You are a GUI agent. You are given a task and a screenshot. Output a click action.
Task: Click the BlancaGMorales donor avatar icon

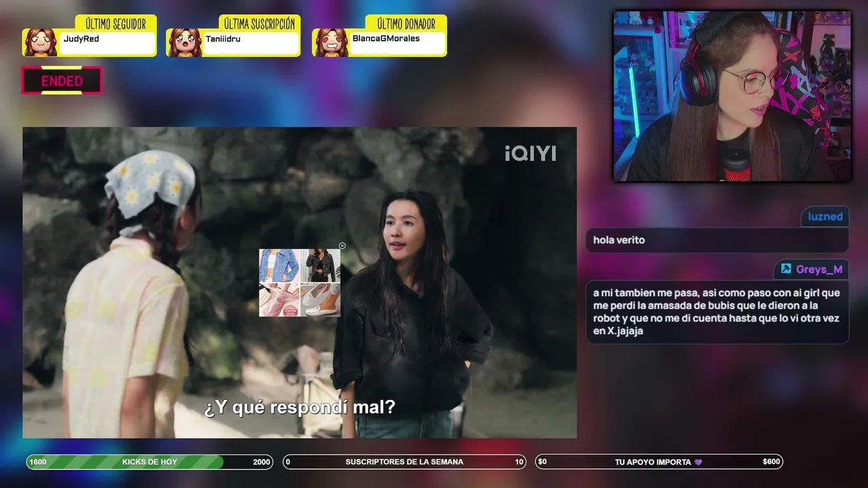tap(331, 42)
